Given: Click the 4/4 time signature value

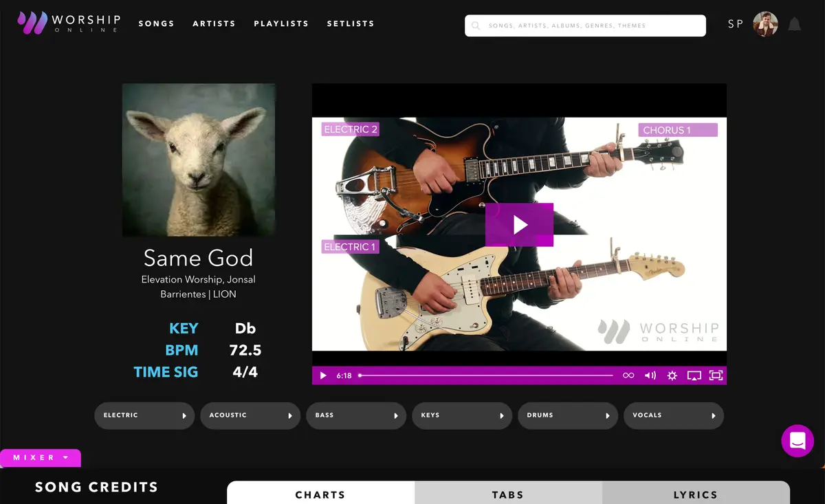Looking at the screenshot, I should 245,372.
